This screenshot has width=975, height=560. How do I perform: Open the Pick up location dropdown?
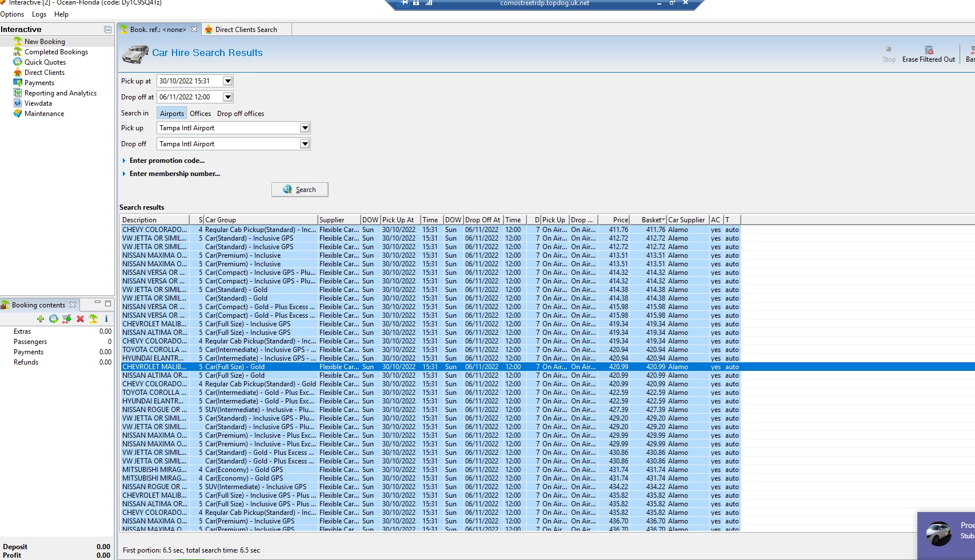[x=305, y=128]
